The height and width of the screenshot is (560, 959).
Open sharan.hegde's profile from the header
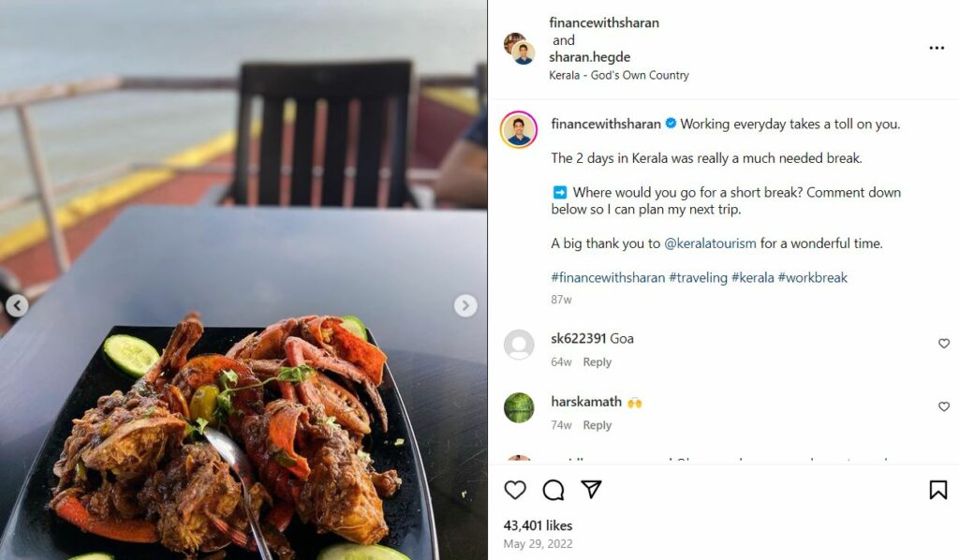(x=590, y=57)
